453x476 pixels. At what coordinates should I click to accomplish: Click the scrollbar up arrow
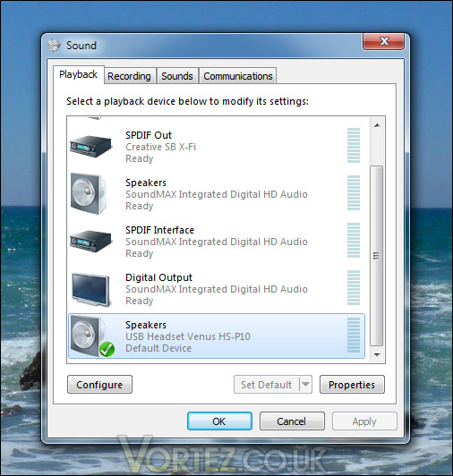377,125
